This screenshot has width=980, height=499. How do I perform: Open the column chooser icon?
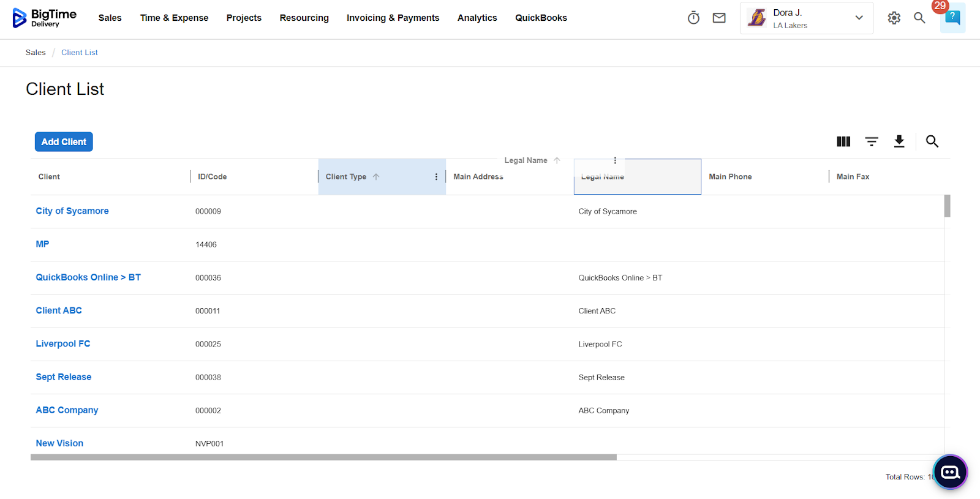(x=843, y=141)
